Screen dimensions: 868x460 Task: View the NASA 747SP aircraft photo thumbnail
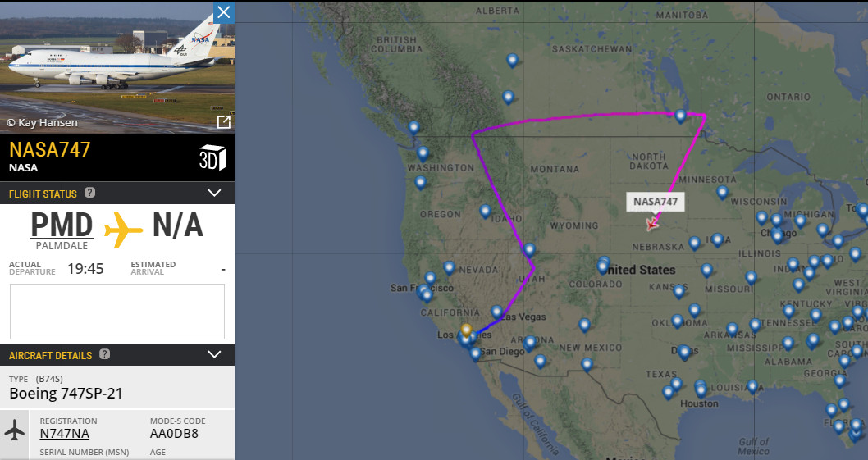coord(116,67)
